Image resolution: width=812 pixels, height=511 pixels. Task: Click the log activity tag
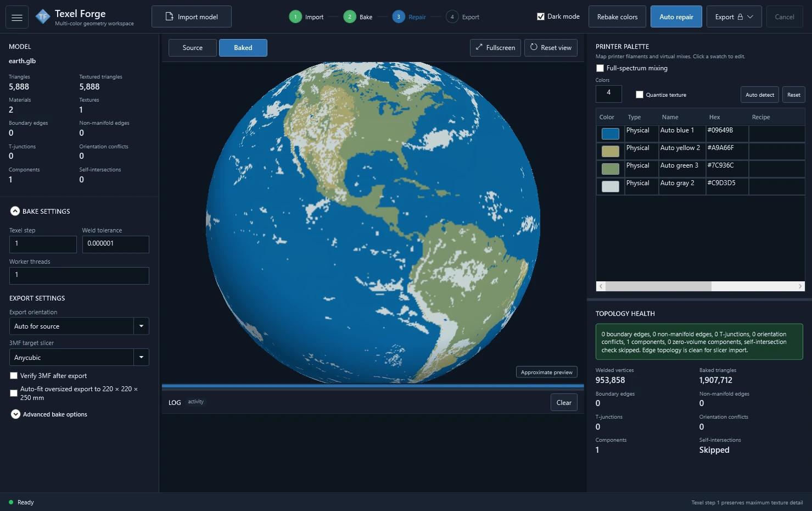tap(195, 402)
